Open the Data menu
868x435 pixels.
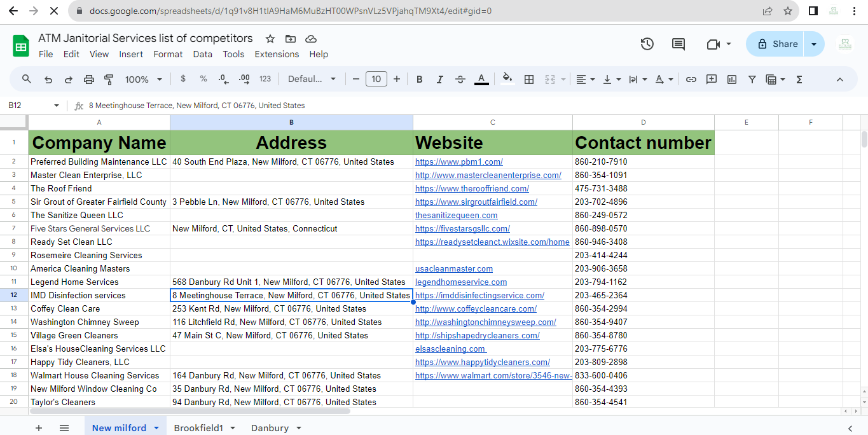(x=203, y=54)
